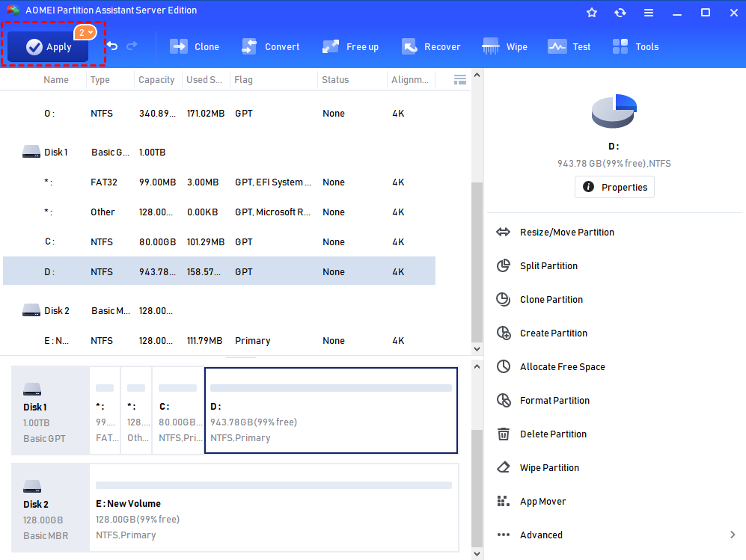Select the E: partition row in list
This screenshot has height=560, width=746.
(x=219, y=341)
